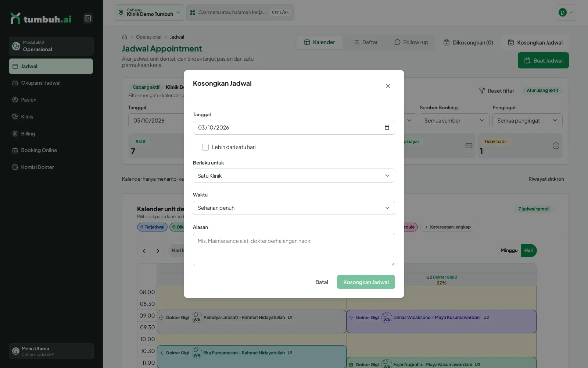Viewport: 588px width, 368px height.
Task: Collapse the sidebar with the panel icon
Action: click(x=87, y=18)
